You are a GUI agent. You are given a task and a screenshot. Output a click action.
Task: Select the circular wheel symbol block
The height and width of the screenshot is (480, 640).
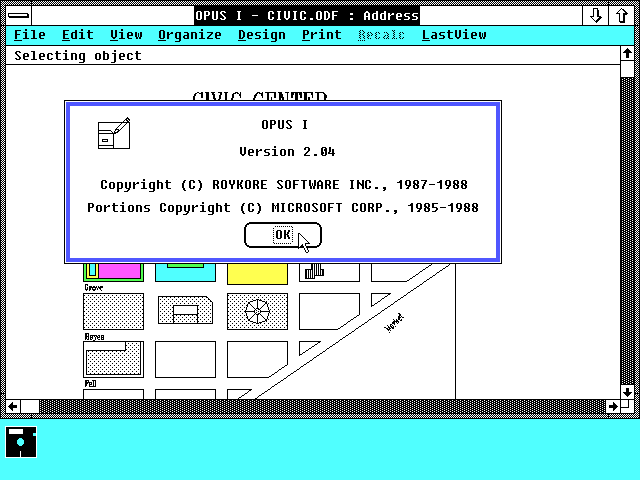click(x=257, y=311)
